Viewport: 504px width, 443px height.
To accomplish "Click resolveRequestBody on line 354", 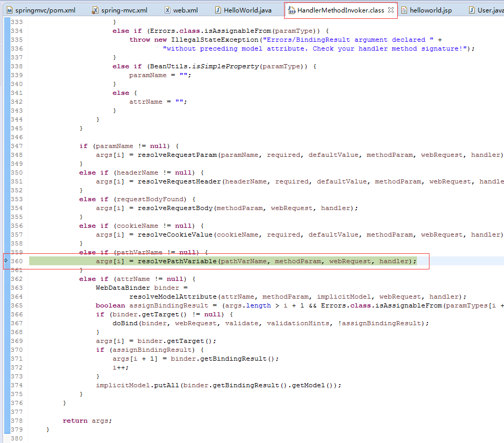I will [x=175, y=208].
